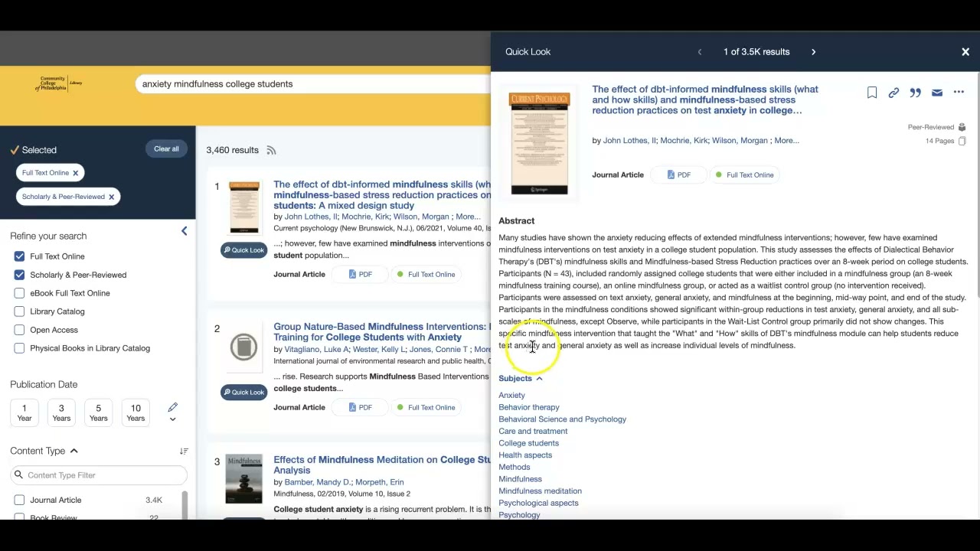Open RSS feed icon beside results count
This screenshot has height=551, width=980.
[271, 150]
